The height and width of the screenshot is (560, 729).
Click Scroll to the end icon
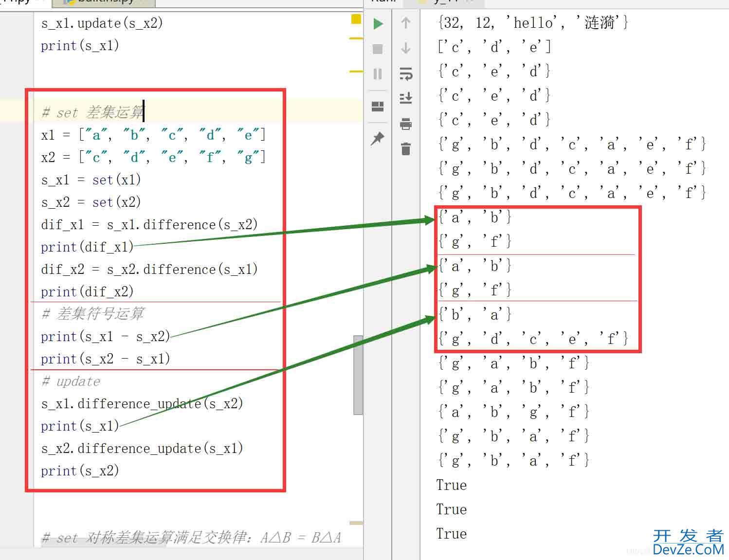[406, 98]
